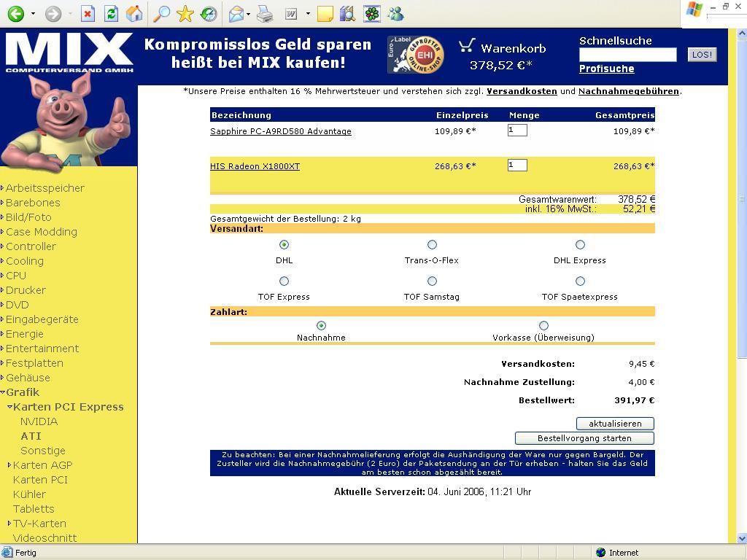Screen dimensions: 747x560
Task: Click the Research books icon
Action: 348,15
